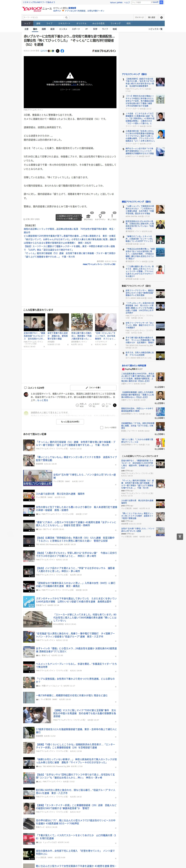
Task: Expand first comment with 'もっと見る' link
Action: click(43, 400)
